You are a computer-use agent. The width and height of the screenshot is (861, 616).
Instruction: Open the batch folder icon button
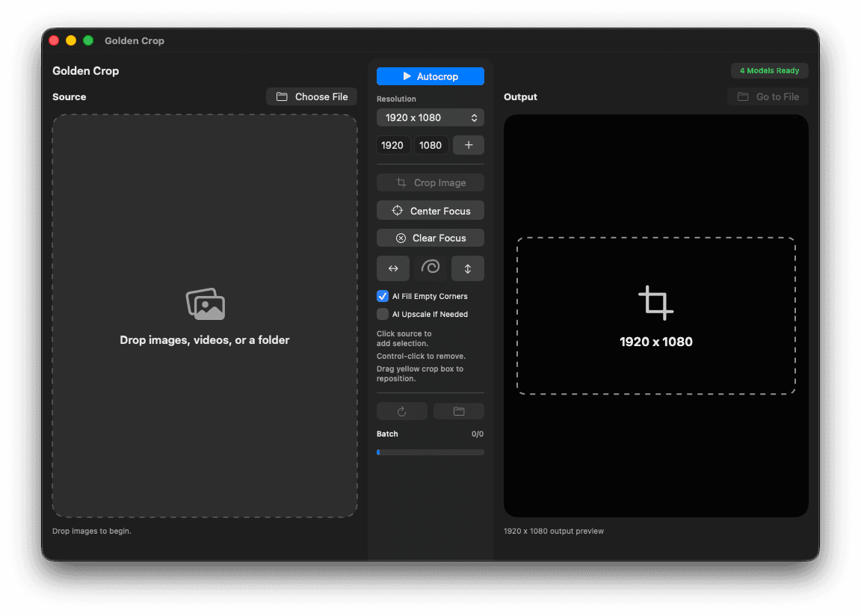click(459, 411)
